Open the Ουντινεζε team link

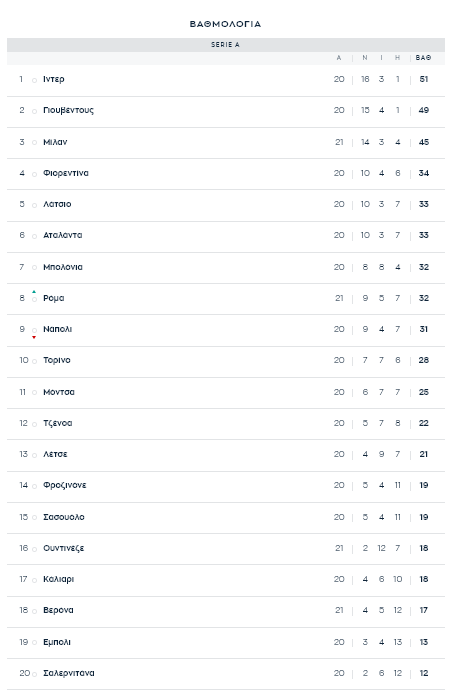coord(63,548)
